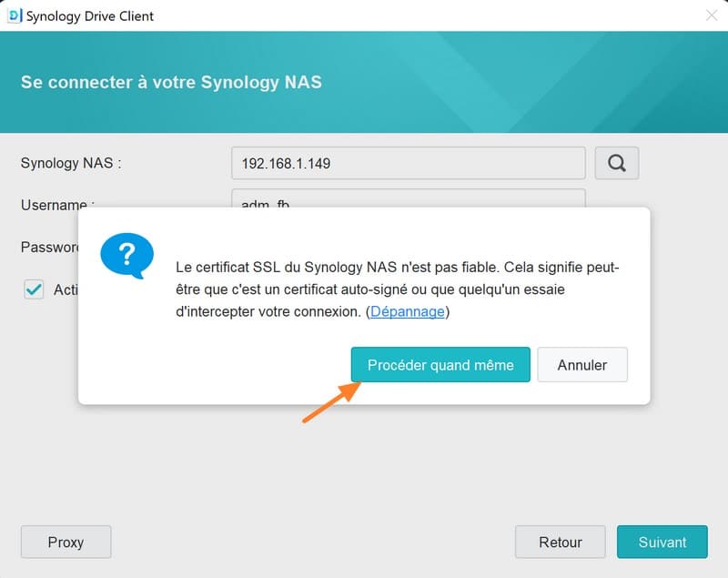This screenshot has width=728, height=578.
Task: Click the 'Username' label
Action: (54, 205)
